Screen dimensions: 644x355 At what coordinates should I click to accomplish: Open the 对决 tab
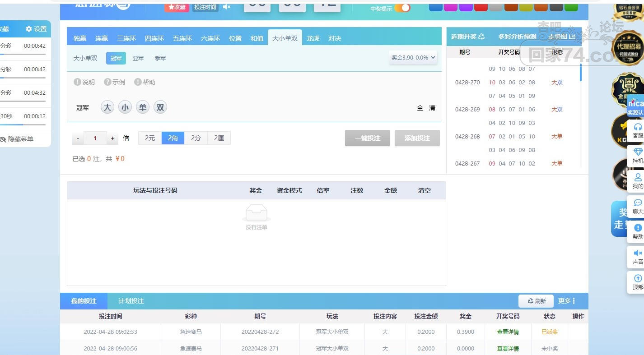(335, 38)
